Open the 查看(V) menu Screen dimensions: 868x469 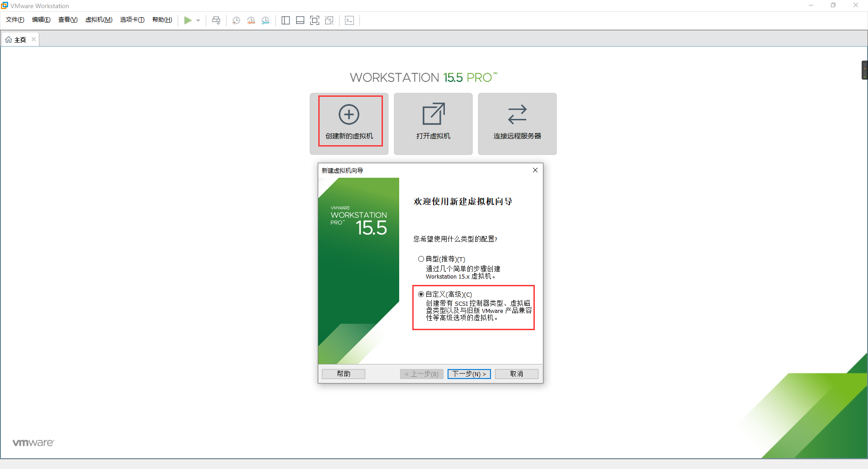(x=68, y=20)
